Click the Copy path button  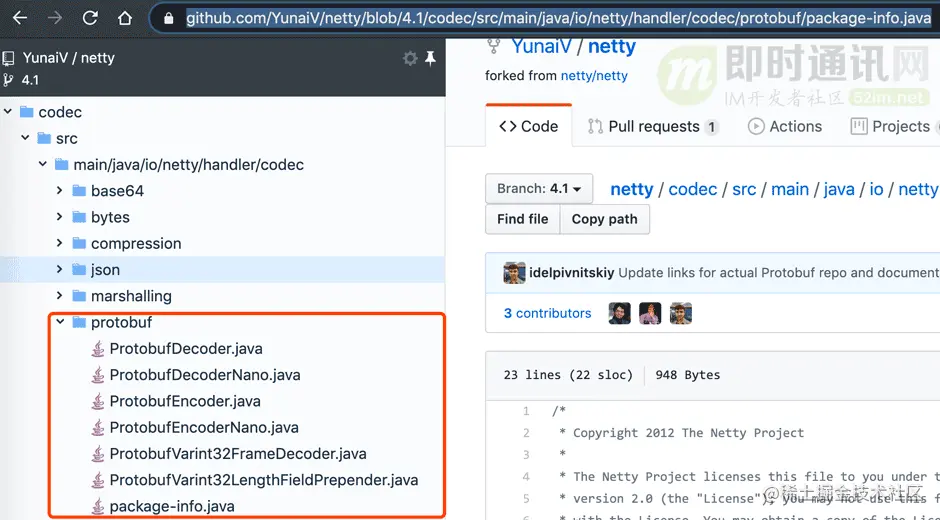point(604,219)
